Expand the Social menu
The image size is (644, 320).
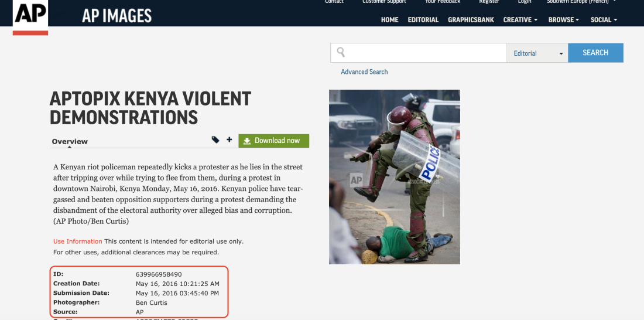(604, 20)
